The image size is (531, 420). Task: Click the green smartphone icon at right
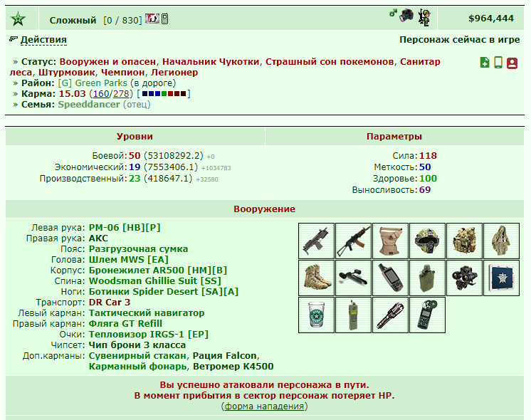[x=498, y=63]
